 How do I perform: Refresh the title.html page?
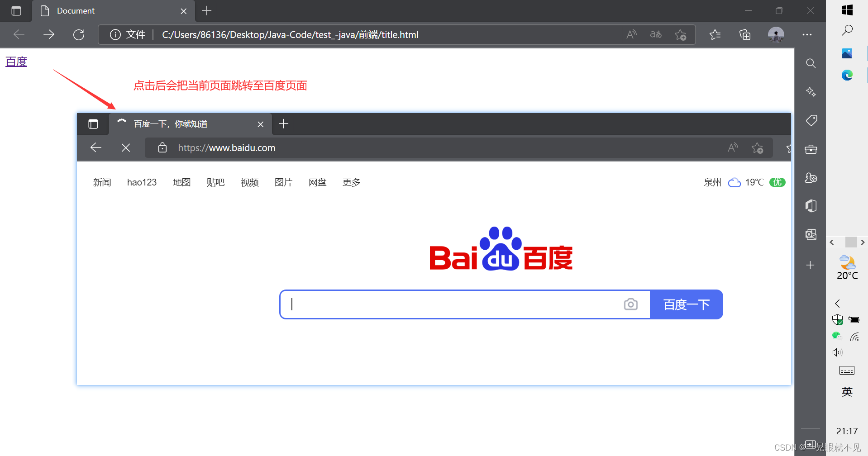pyautogui.click(x=79, y=34)
